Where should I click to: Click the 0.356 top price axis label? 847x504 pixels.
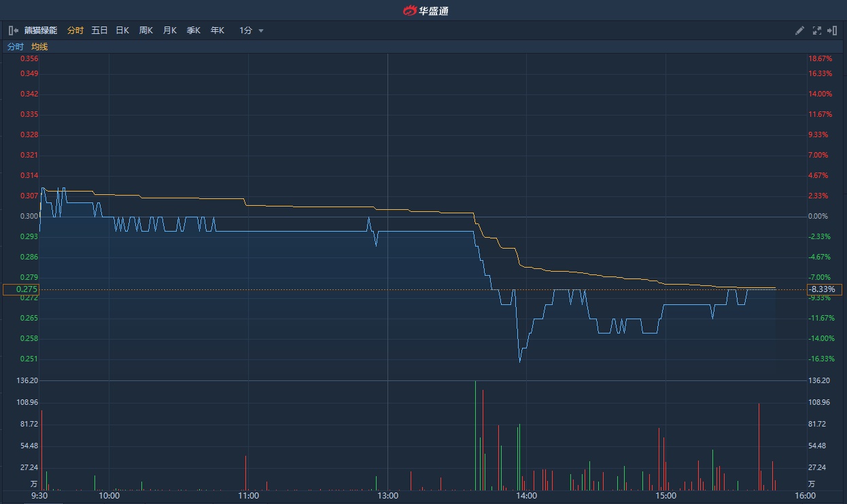(29, 58)
